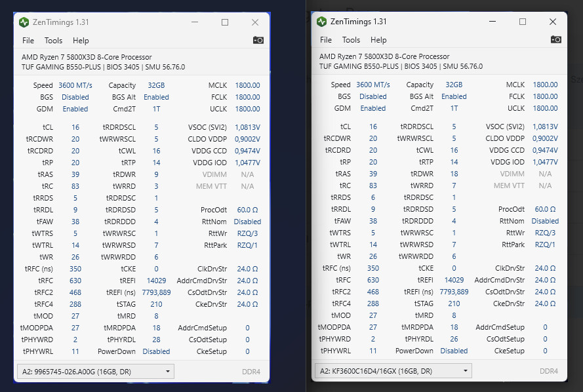
Task: Open Tools menu in left ZenTimings window
Action: pyautogui.click(x=53, y=41)
